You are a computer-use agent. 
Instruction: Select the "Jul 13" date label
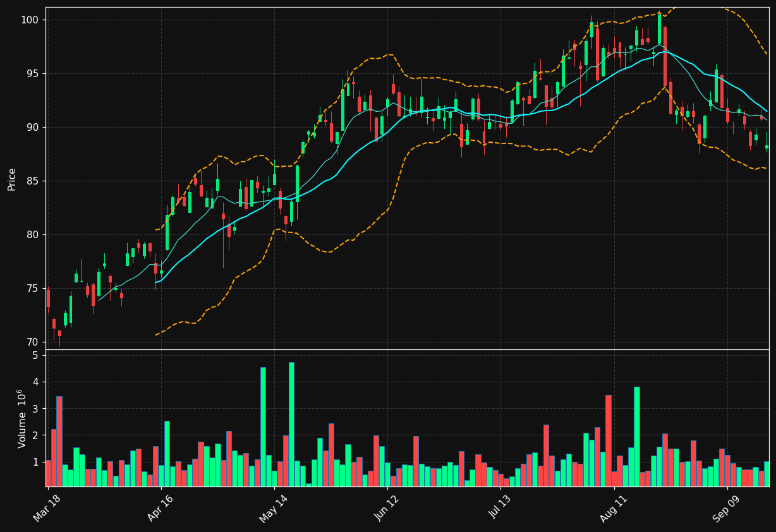pyautogui.click(x=500, y=508)
